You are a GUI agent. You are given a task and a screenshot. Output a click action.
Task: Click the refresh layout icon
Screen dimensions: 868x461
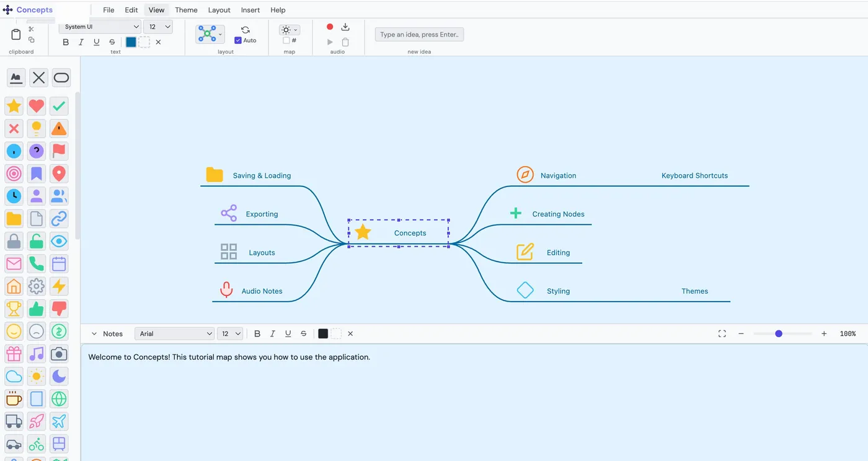click(246, 30)
